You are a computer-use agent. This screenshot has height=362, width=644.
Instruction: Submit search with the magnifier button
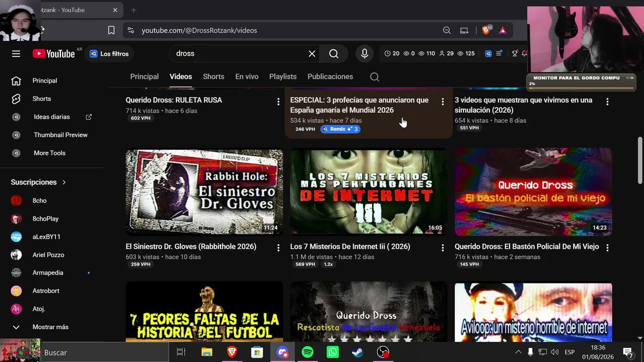pyautogui.click(x=334, y=54)
